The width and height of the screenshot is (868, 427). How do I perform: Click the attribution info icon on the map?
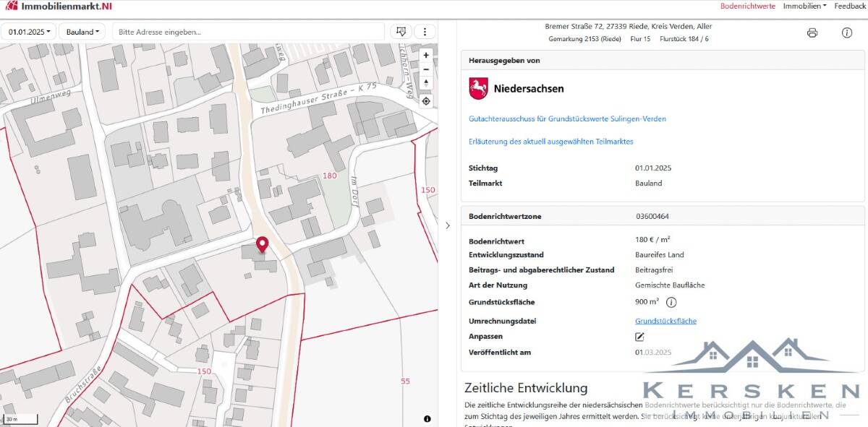coord(427,418)
